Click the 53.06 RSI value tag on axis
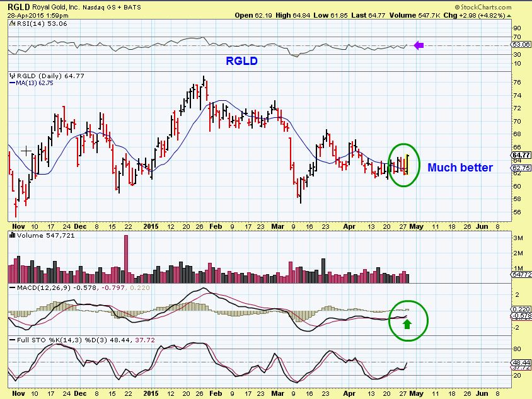This screenshot has height=399, width=532. pyautogui.click(x=521, y=45)
